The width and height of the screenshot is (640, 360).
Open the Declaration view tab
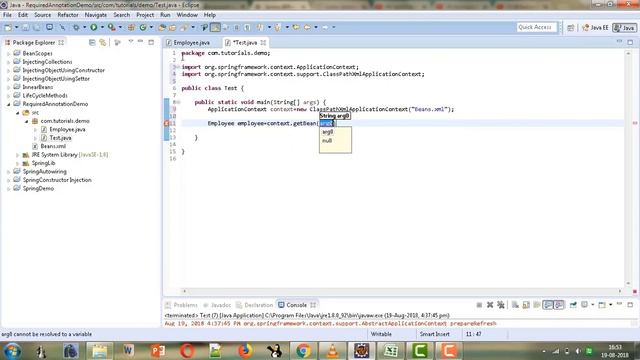tap(254, 305)
